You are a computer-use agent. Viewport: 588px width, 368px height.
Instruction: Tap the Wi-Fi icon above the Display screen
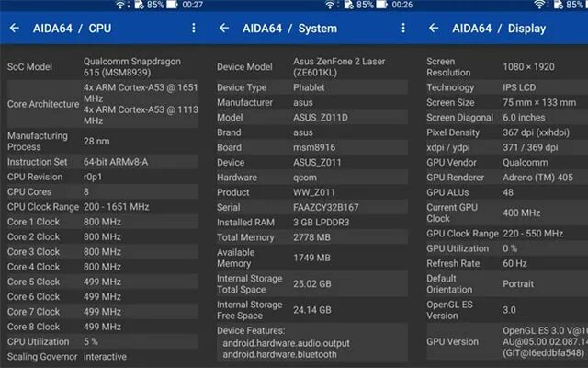540,5
